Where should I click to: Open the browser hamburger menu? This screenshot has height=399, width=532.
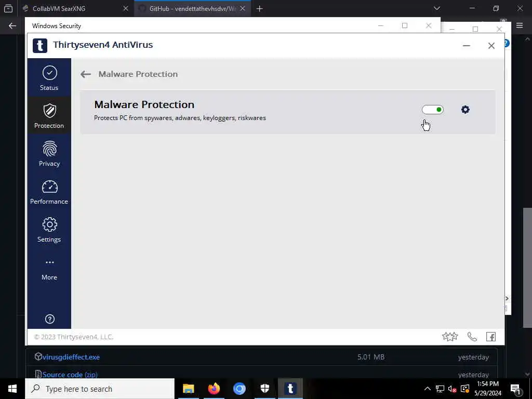tap(520, 25)
